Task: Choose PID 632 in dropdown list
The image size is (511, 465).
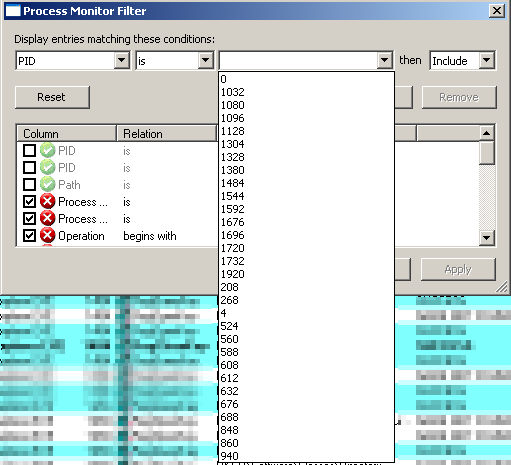Action: click(306, 391)
